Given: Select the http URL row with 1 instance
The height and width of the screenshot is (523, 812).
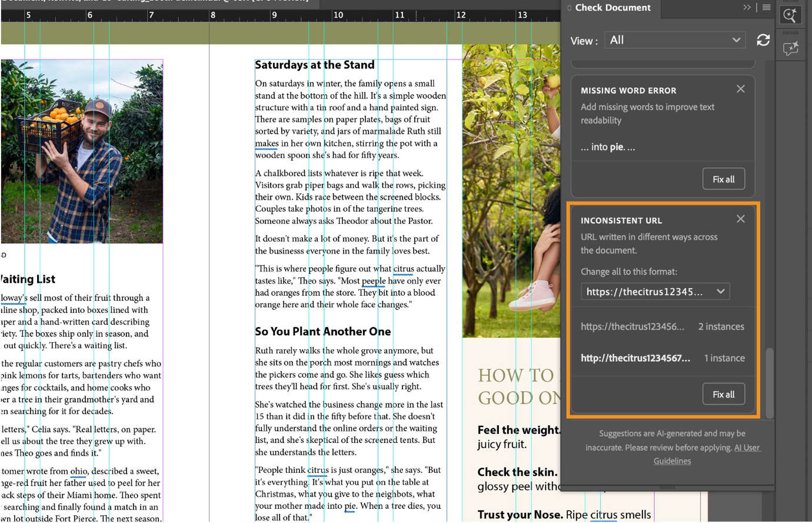Looking at the screenshot, I should tap(663, 358).
